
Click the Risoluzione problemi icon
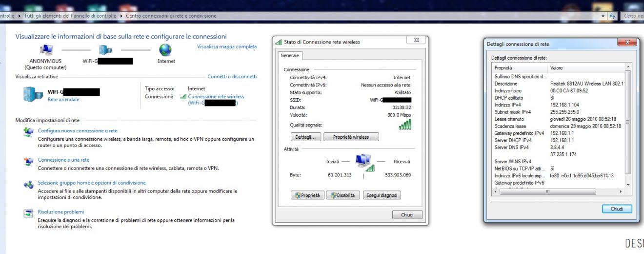pyautogui.click(x=29, y=213)
